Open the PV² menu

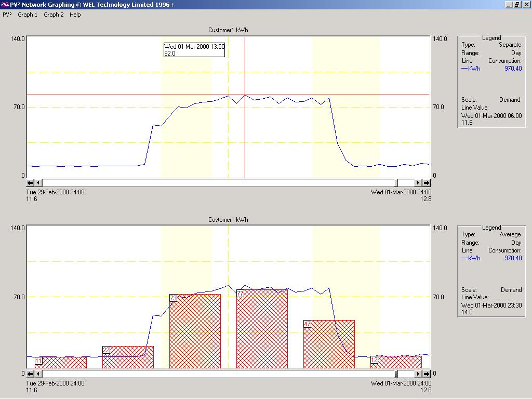pyautogui.click(x=7, y=15)
